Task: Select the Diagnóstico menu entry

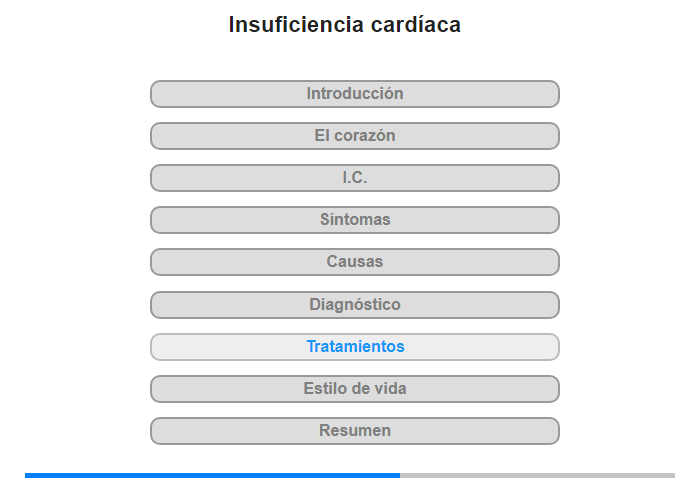Action: [354, 305]
